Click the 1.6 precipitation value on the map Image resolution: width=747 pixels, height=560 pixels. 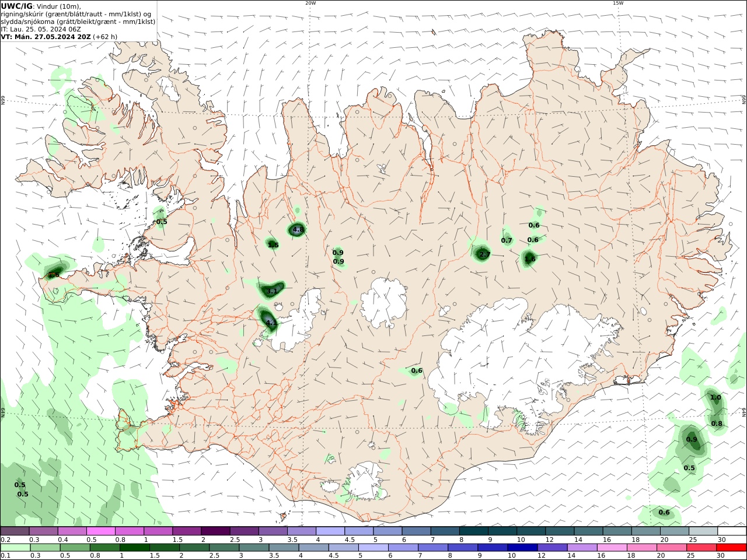[x=530, y=259]
